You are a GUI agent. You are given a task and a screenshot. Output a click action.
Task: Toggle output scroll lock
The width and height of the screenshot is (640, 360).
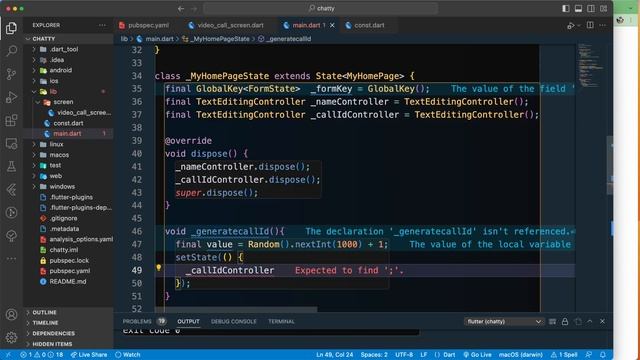coord(565,322)
